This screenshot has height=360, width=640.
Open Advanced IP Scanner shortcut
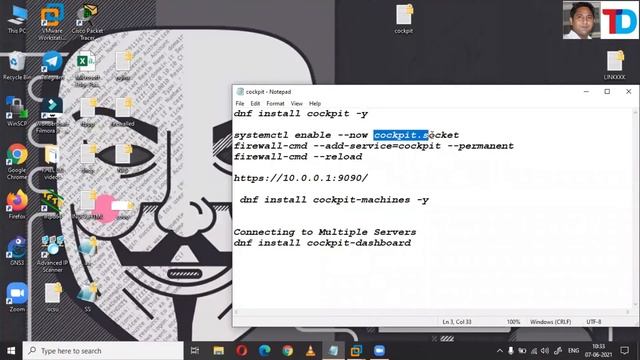(52, 254)
